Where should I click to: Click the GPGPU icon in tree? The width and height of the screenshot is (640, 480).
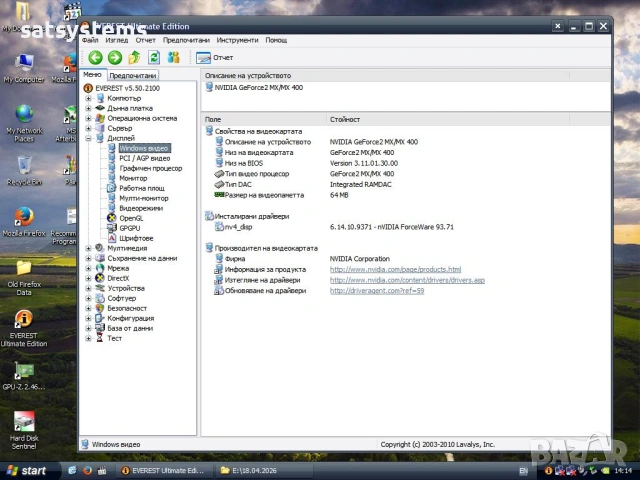(x=111, y=228)
